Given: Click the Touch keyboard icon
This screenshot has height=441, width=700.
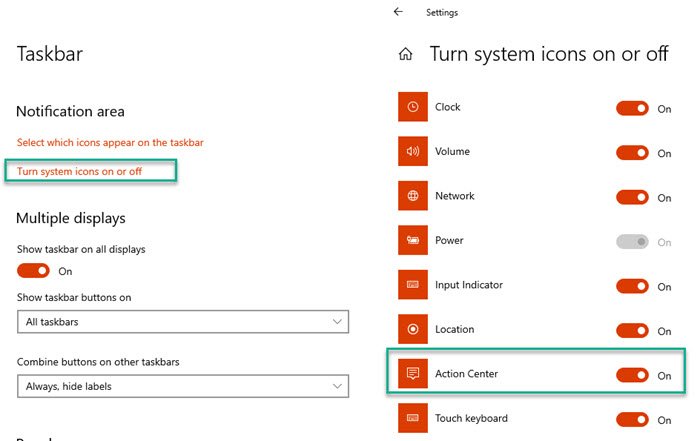Looking at the screenshot, I should [413, 419].
